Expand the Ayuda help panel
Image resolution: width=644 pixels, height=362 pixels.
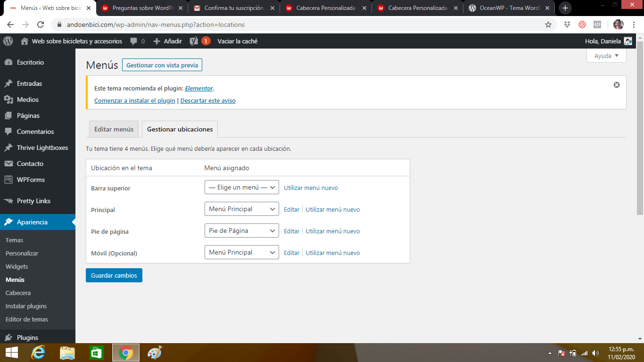point(606,56)
